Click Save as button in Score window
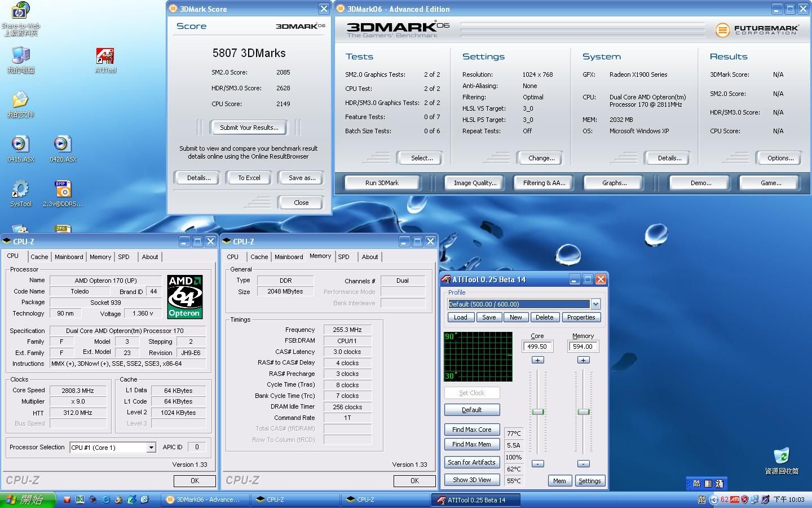The image size is (812, 508). coord(301,178)
